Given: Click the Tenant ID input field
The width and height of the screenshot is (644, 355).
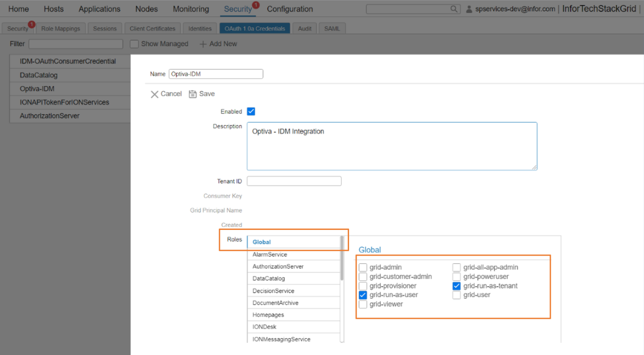Looking at the screenshot, I should click(x=294, y=181).
